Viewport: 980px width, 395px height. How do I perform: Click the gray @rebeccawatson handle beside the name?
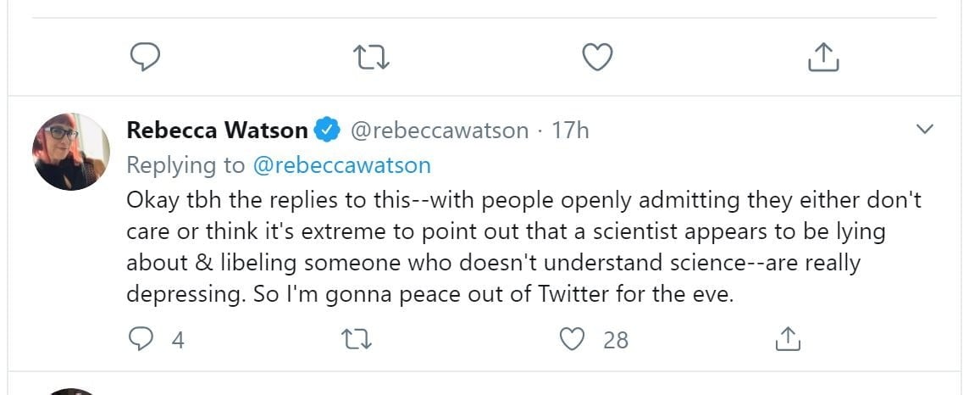[439, 131]
